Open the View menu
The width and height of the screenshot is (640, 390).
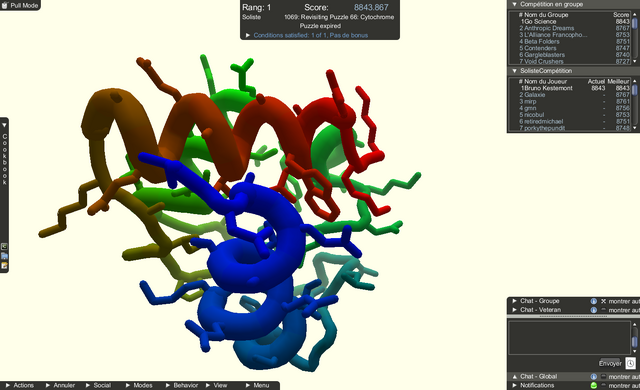(x=216, y=386)
